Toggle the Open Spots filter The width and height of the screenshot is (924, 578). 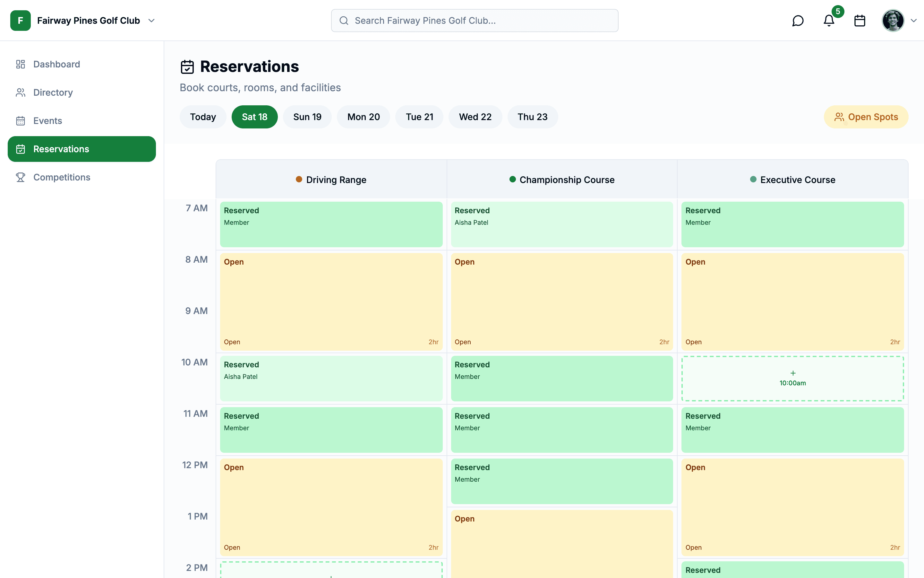pyautogui.click(x=866, y=117)
